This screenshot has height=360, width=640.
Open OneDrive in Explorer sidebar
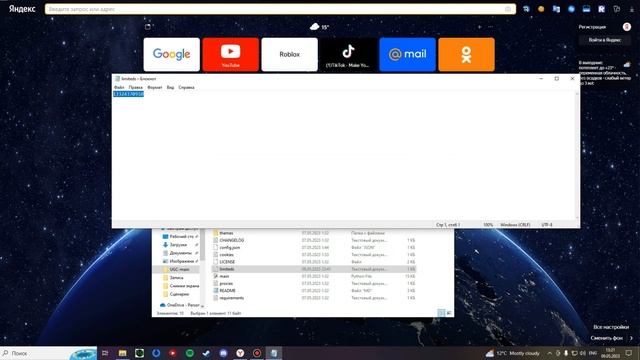pyautogui.click(x=180, y=305)
